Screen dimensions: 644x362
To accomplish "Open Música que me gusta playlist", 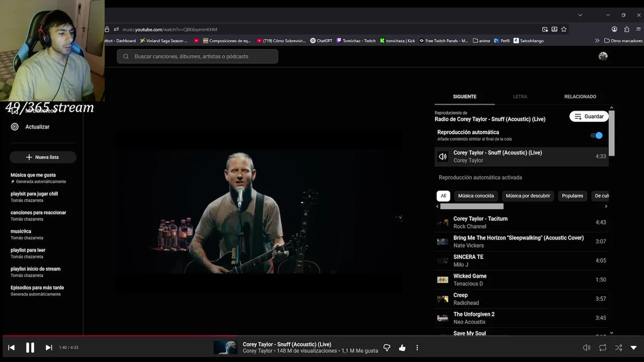I will [38, 178].
